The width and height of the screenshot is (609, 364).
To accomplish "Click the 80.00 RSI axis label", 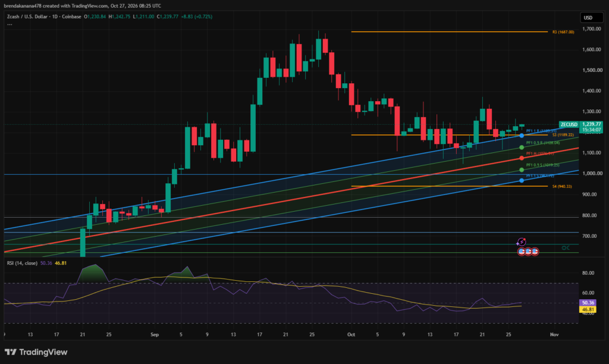I will click(x=588, y=273).
